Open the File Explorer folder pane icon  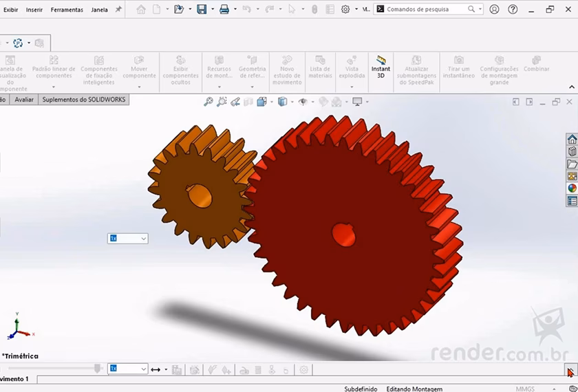coord(572,164)
